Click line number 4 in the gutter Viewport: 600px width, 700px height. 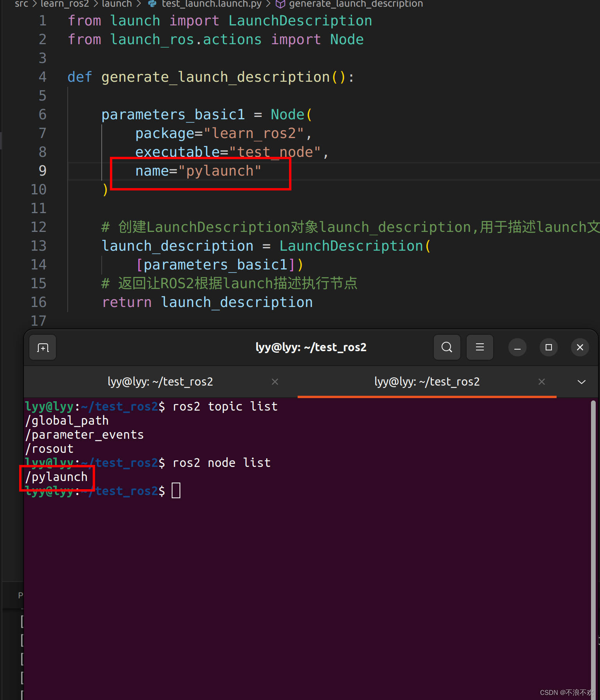[x=42, y=77]
